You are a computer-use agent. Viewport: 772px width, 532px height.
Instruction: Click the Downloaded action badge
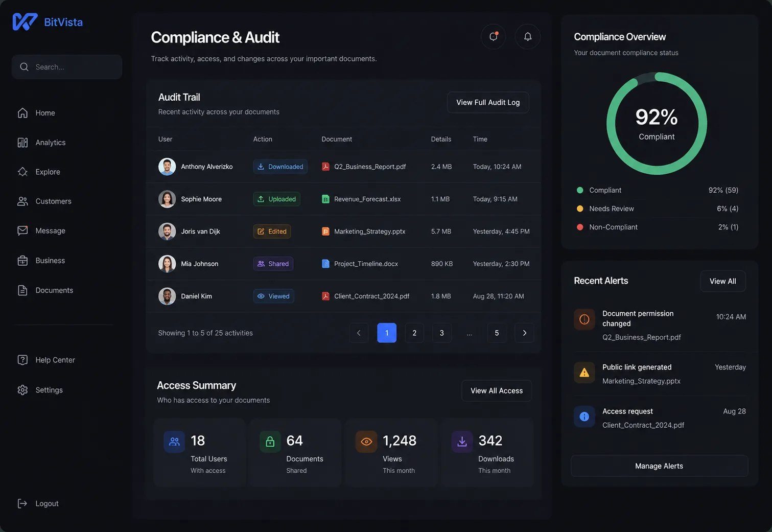280,167
